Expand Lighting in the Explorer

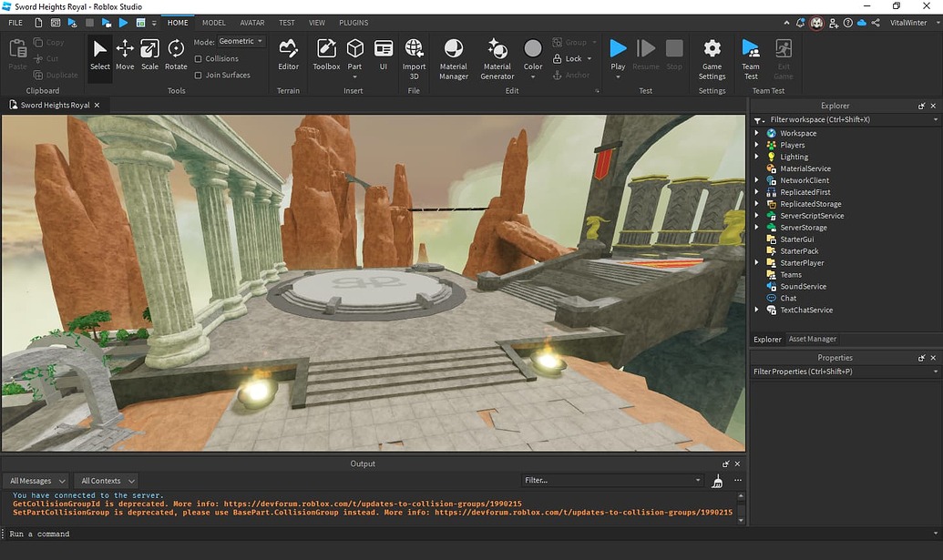click(x=757, y=157)
